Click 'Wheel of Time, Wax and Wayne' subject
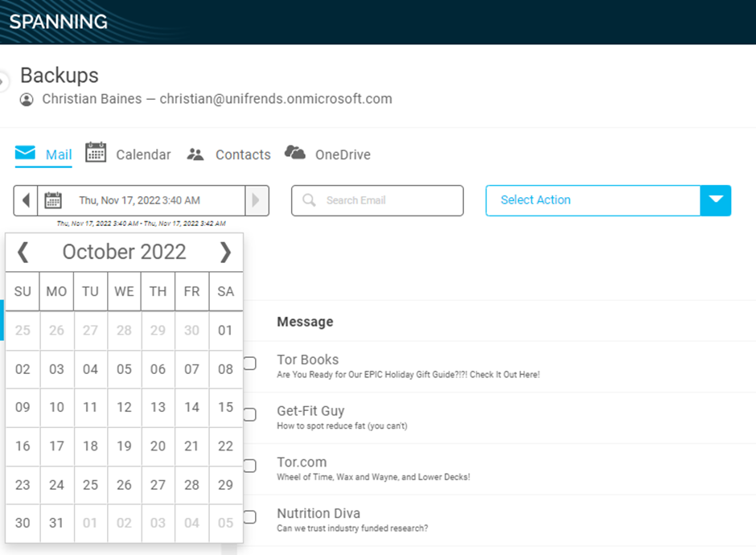This screenshot has width=756, height=555. [373, 477]
